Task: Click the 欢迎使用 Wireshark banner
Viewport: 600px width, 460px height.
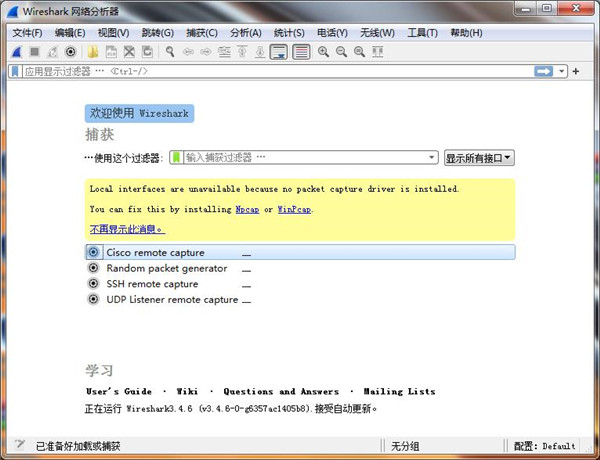Action: (x=139, y=113)
